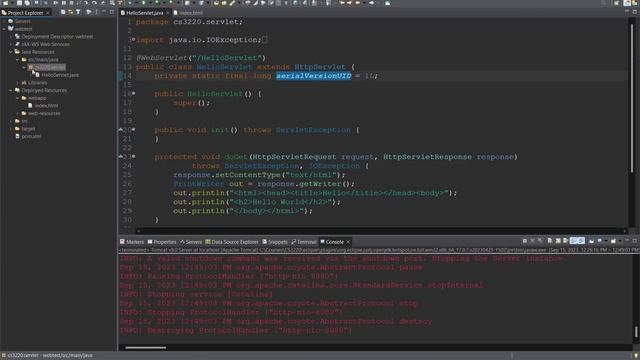640x360 pixels.
Task: Click the override marker beside doGet line
Action: point(121,156)
